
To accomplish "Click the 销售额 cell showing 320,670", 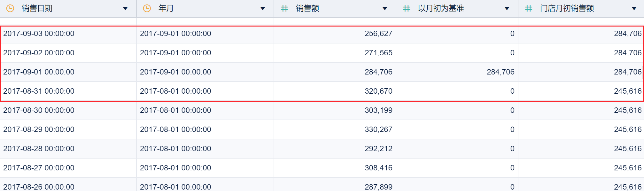I will pos(378,91).
